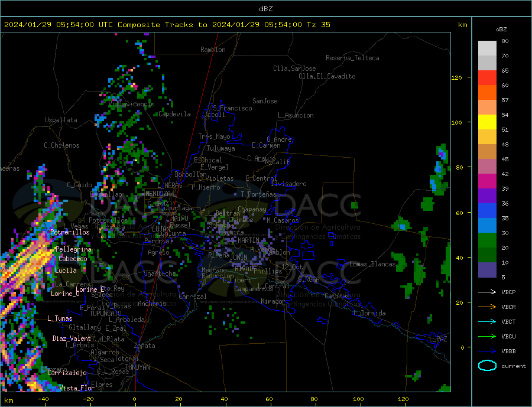
Task: Click the 'km' label at bottom left
Action: (9, 401)
